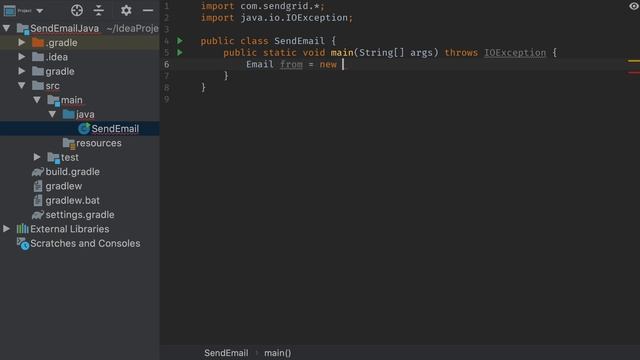Click the SendEmail class icon
640x360 pixels.
click(84, 129)
